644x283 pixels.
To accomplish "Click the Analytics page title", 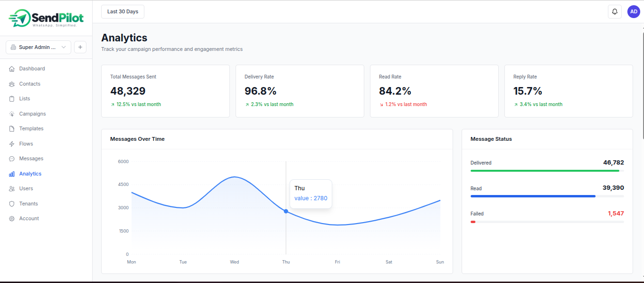I will pos(124,38).
